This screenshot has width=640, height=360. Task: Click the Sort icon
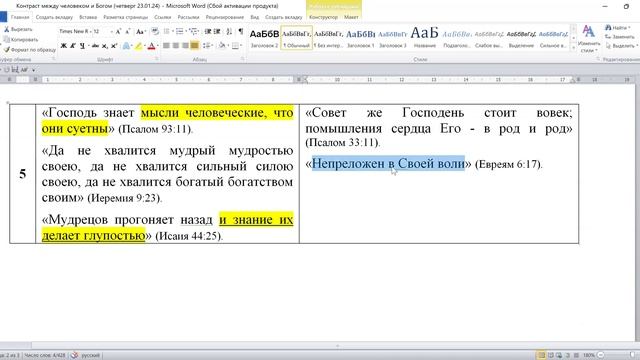pyautogui.click(x=229, y=31)
